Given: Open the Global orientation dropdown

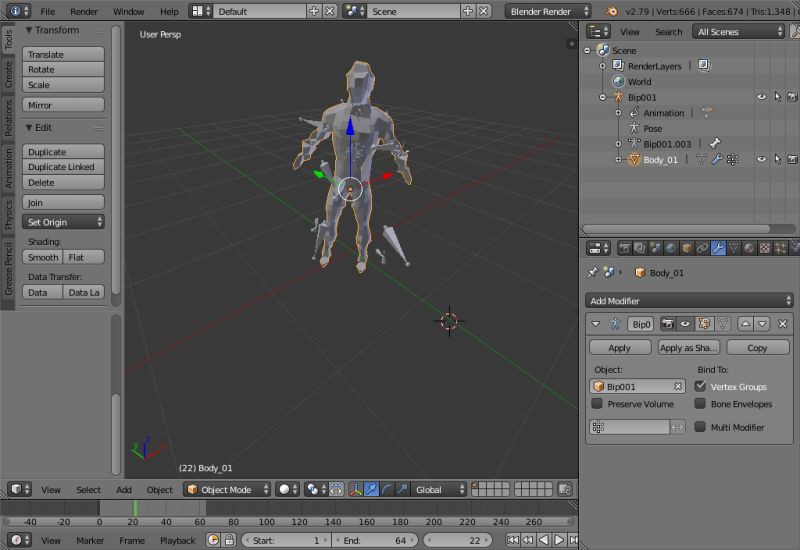Looking at the screenshot, I should pyautogui.click(x=439, y=489).
